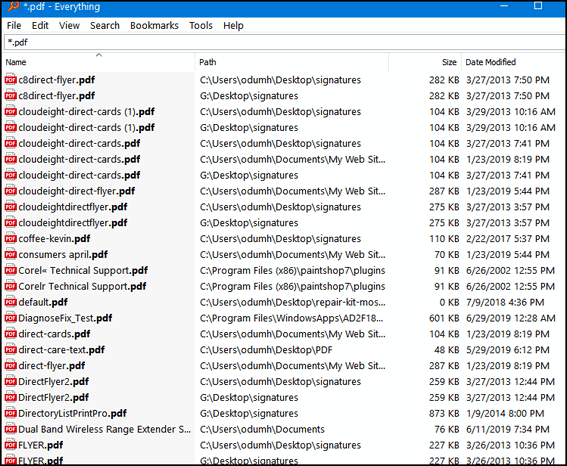
Task: Click the PDF icon beside default.pdf
Action: pos(10,302)
